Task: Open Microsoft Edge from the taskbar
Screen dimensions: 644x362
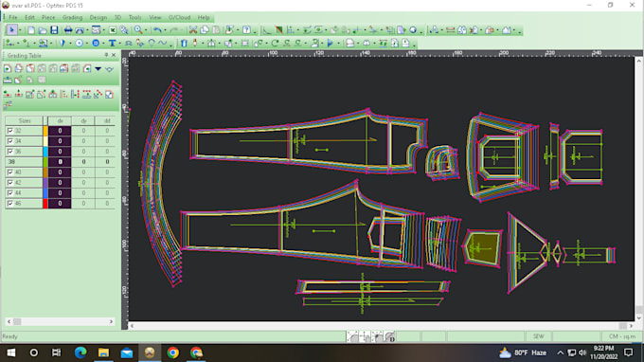Action: [x=80, y=353]
